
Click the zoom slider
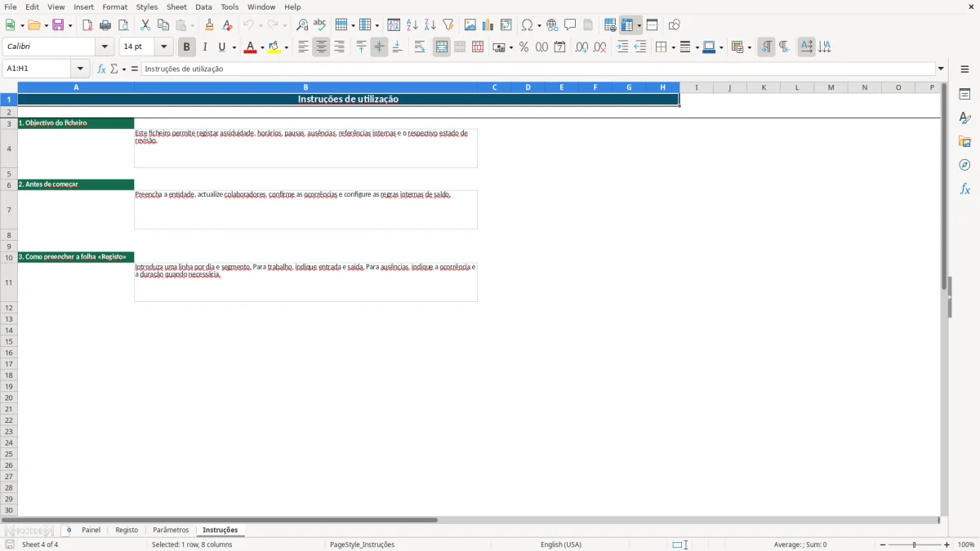915,544
